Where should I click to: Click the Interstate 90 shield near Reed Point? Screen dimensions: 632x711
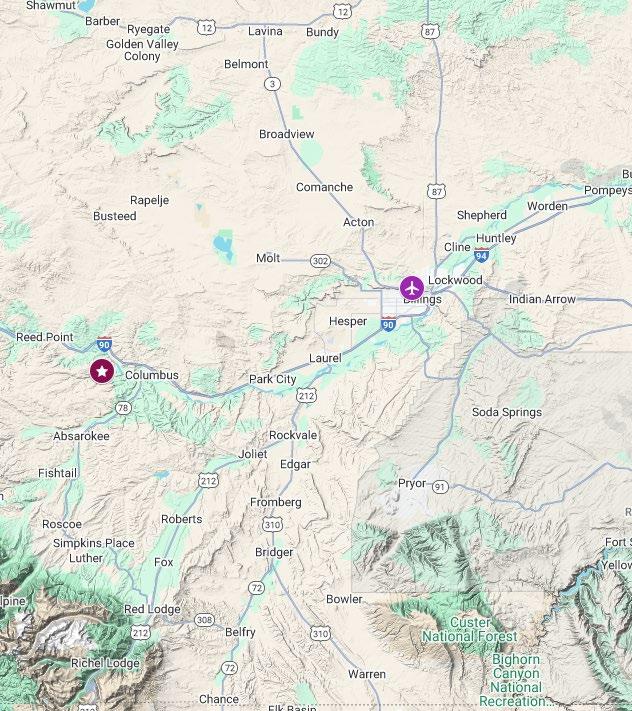click(x=104, y=345)
